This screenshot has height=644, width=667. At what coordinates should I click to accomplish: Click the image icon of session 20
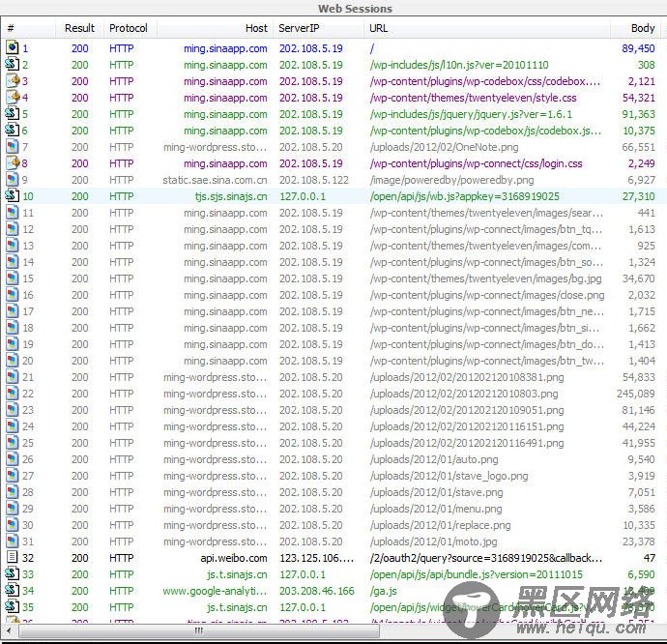[13, 361]
